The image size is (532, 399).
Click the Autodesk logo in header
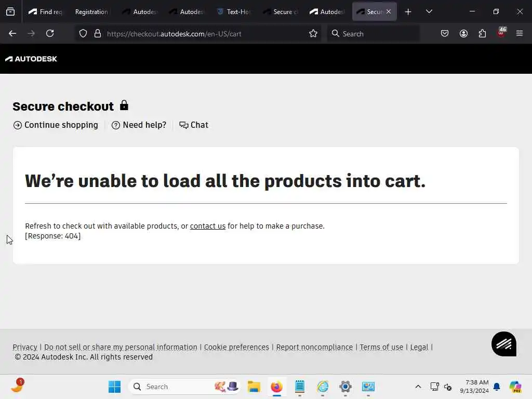[x=31, y=59]
